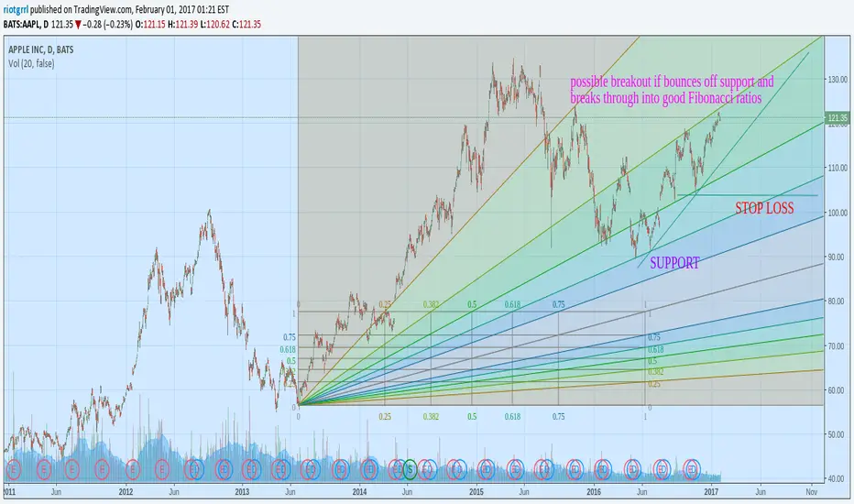Screen dimensions: 854x504
Task: Select the pink possible breakout annotation text
Action: point(672,90)
